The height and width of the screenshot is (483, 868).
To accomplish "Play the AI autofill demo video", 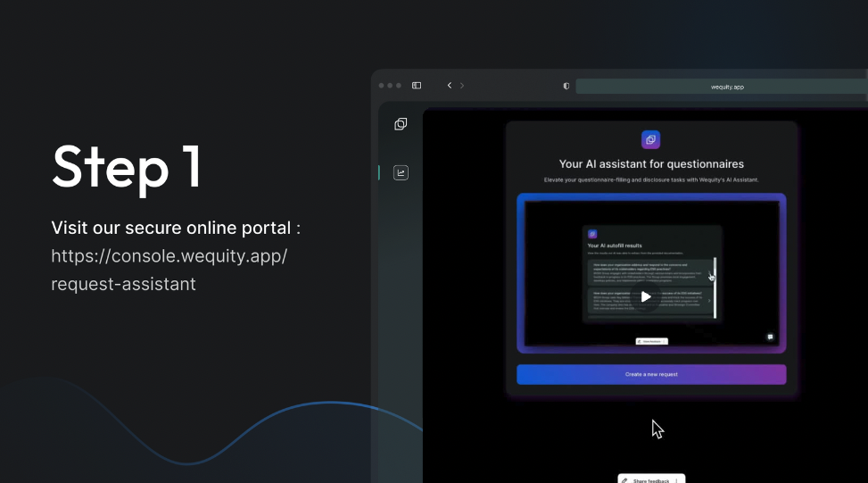I will pos(646,297).
